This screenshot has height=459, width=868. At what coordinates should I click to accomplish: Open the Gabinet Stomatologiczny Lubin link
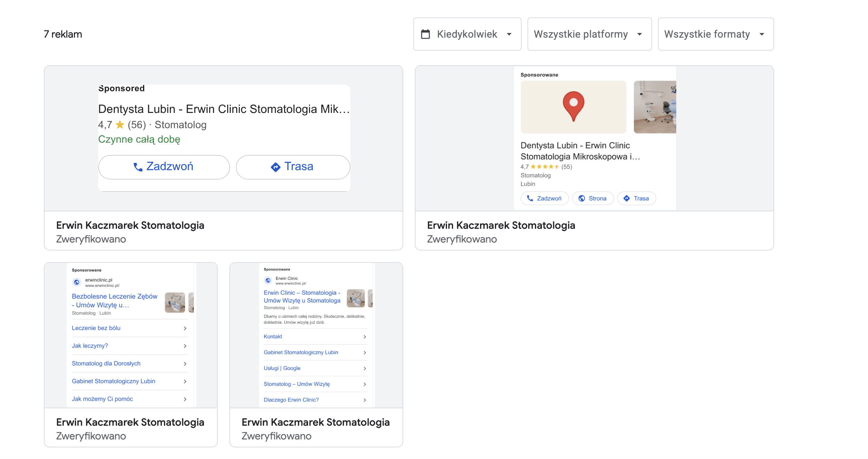(x=113, y=381)
